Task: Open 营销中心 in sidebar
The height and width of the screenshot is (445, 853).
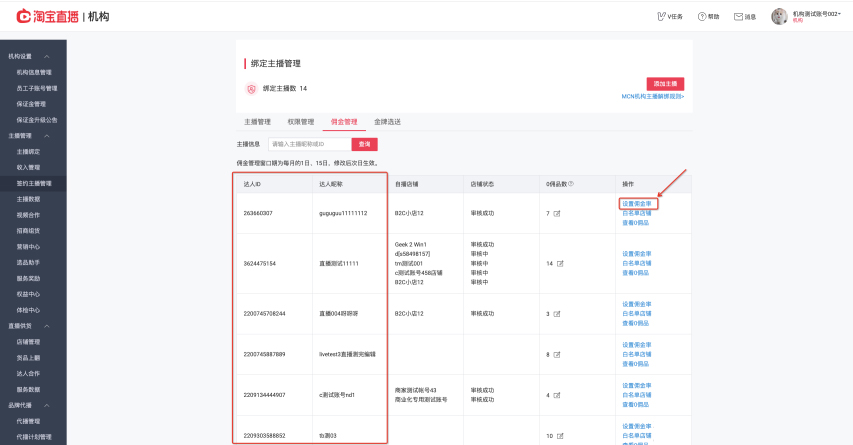Action: pos(28,247)
